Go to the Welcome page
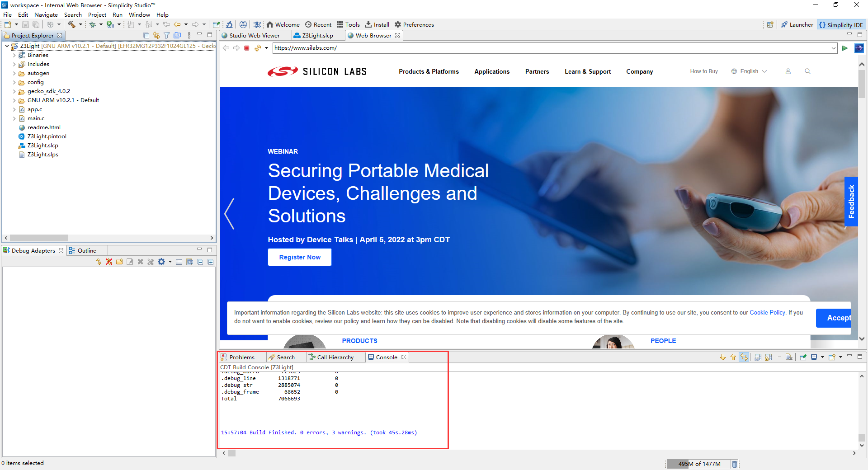This screenshot has height=470, width=868. point(283,24)
